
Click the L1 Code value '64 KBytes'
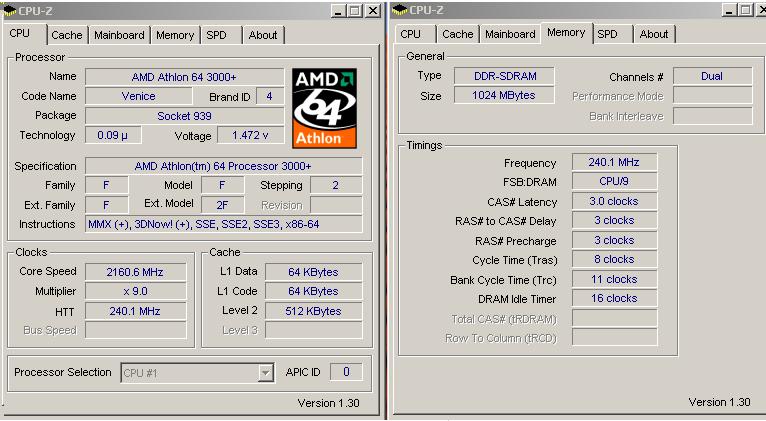(313, 292)
